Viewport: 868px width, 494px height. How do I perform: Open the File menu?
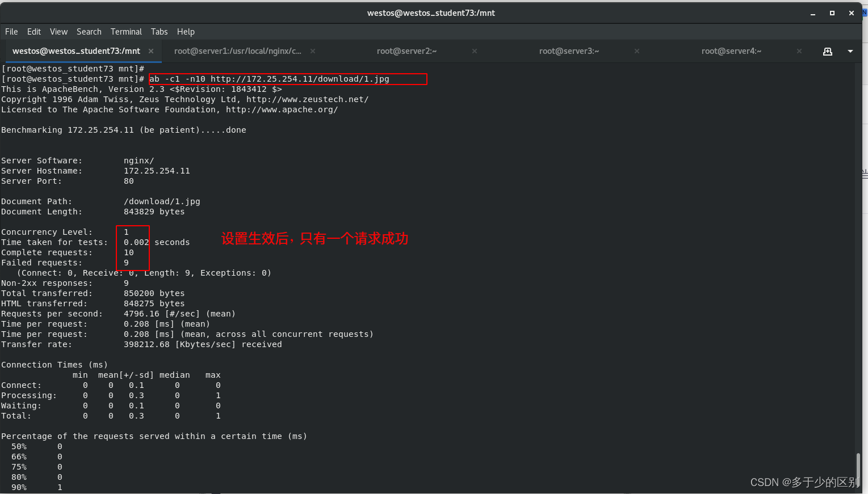click(x=11, y=32)
